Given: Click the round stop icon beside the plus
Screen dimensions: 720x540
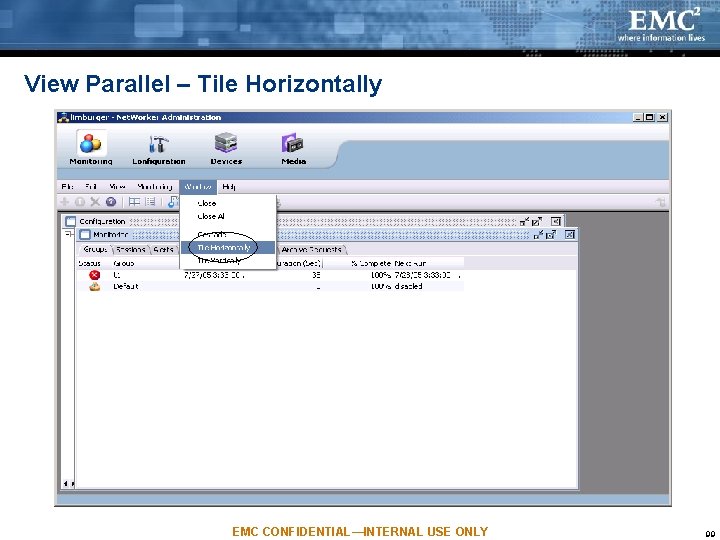Looking at the screenshot, I should 80,202.
